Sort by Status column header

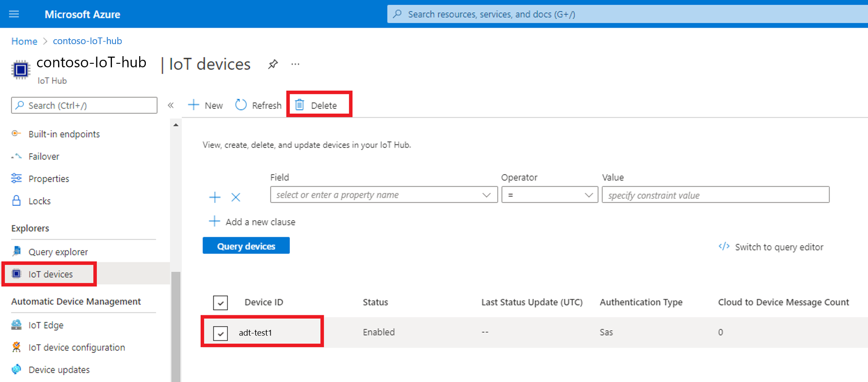[x=375, y=302]
